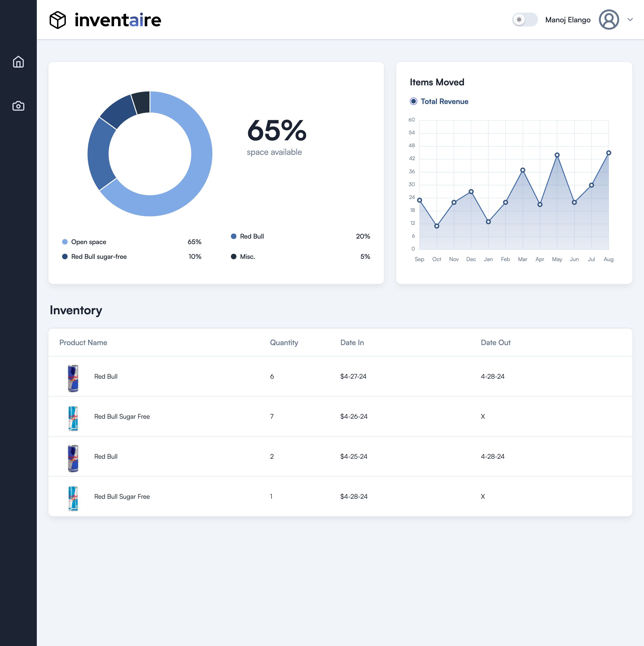Click the May data point on chart

pos(557,155)
